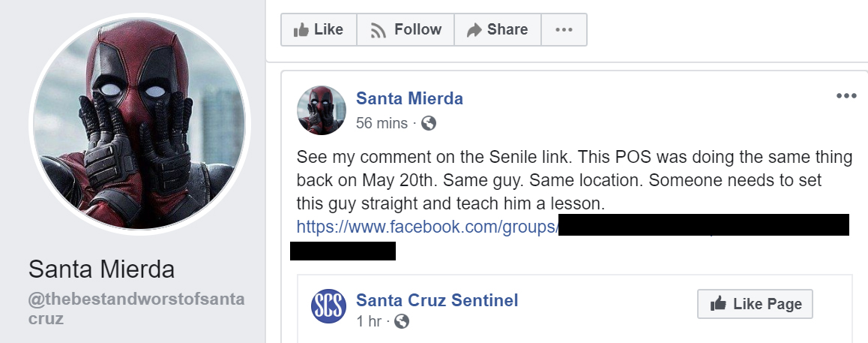Click the small post author avatar
The image size is (868, 343).
click(322, 110)
